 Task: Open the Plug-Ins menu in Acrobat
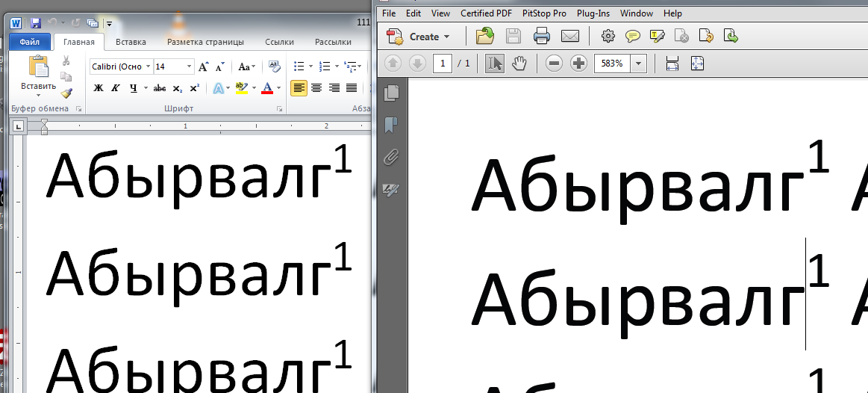593,13
